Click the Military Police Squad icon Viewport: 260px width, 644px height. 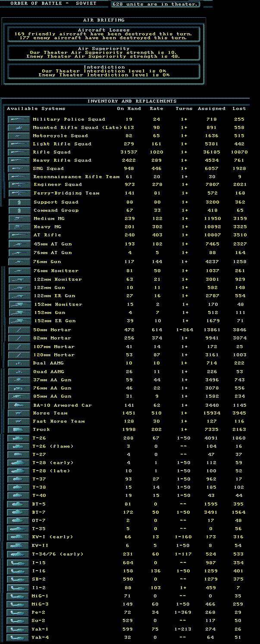(19, 119)
